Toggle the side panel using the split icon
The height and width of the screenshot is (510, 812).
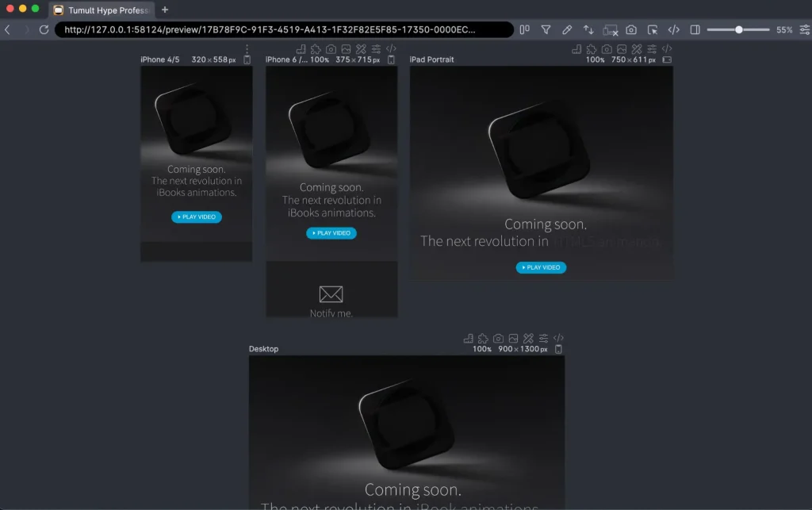coord(694,30)
